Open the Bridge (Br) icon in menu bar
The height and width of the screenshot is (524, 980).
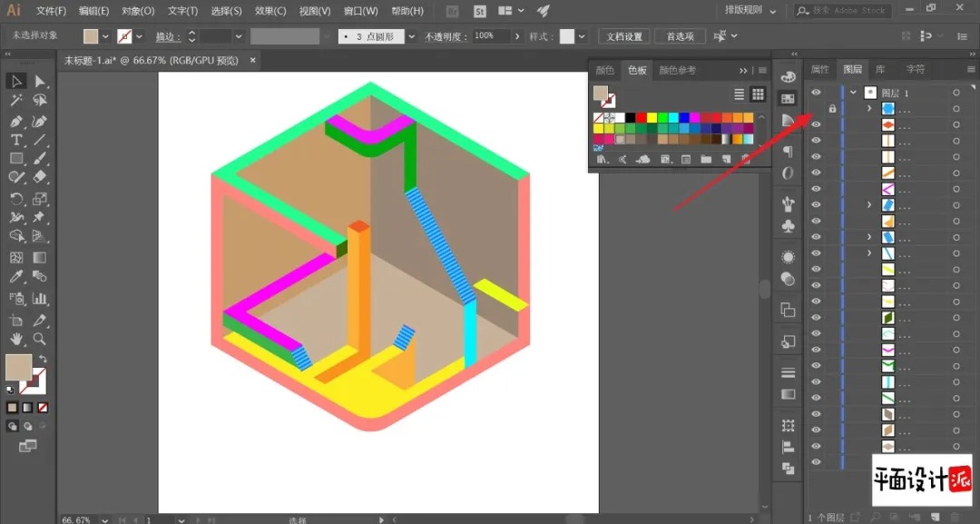pos(452,11)
